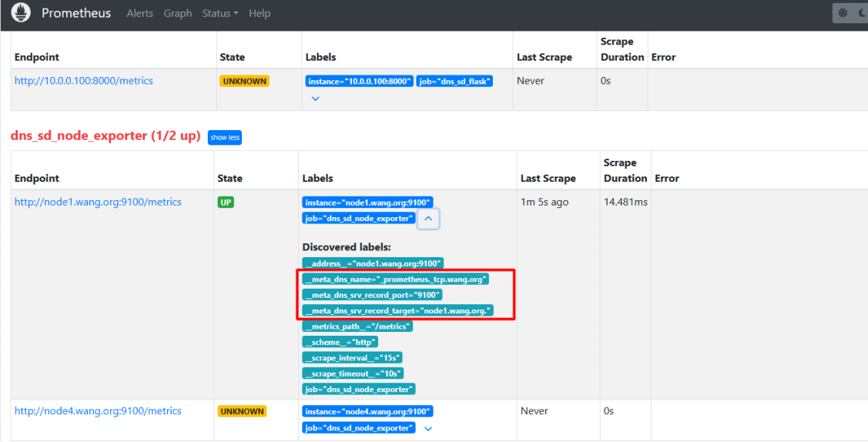
Task: Click the __scrape_timeout__="10s" label
Action: 353,373
